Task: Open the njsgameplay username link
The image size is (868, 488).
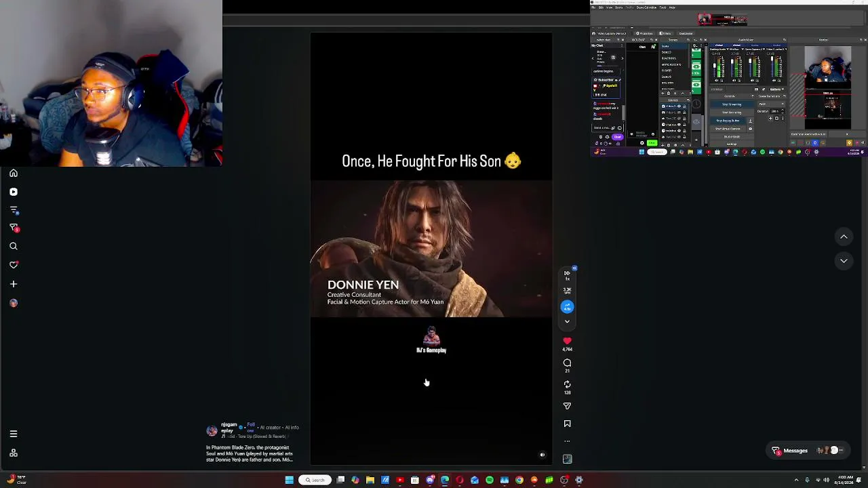Action: click(x=229, y=428)
